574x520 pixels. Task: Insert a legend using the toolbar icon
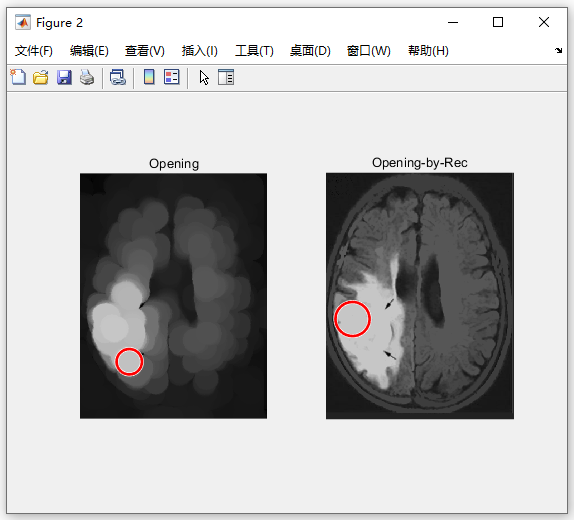pos(172,77)
